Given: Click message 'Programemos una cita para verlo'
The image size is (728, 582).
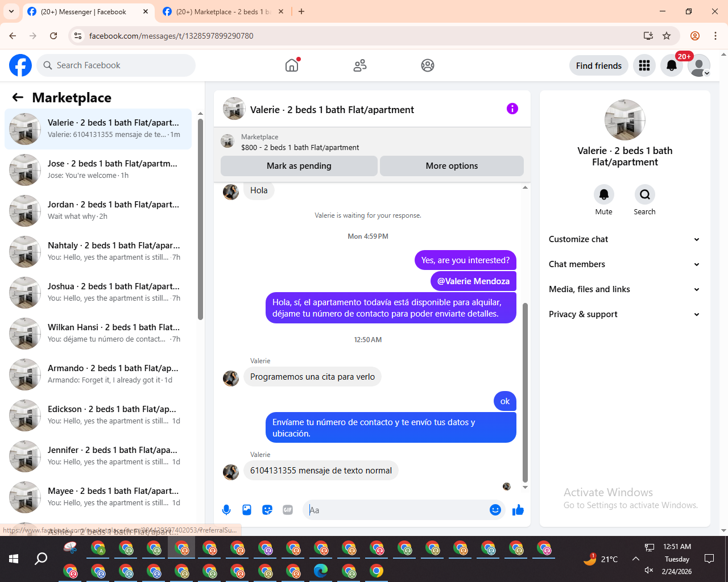Looking at the screenshot, I should tap(312, 377).
